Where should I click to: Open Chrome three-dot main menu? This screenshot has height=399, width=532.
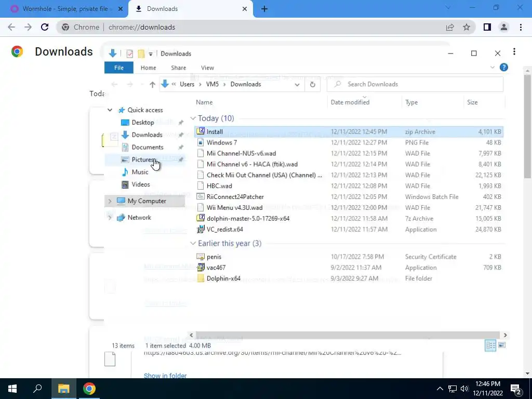tap(521, 27)
